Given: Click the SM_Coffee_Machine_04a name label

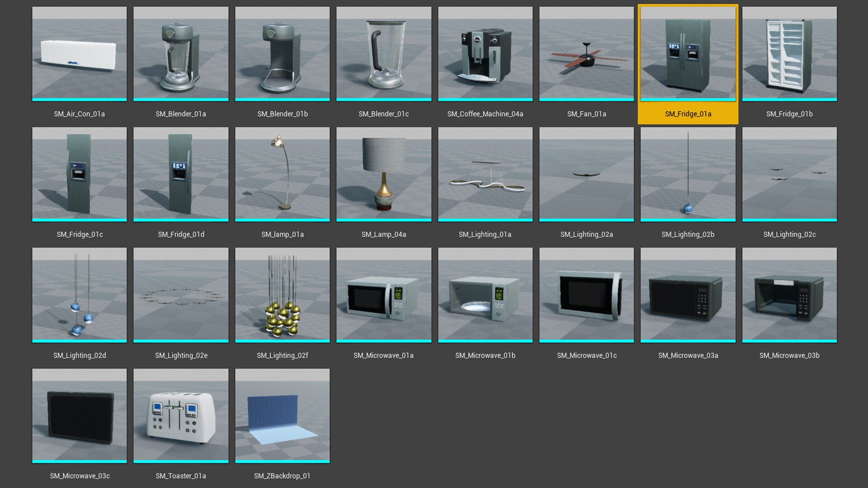Looking at the screenshot, I should pyautogui.click(x=486, y=114).
